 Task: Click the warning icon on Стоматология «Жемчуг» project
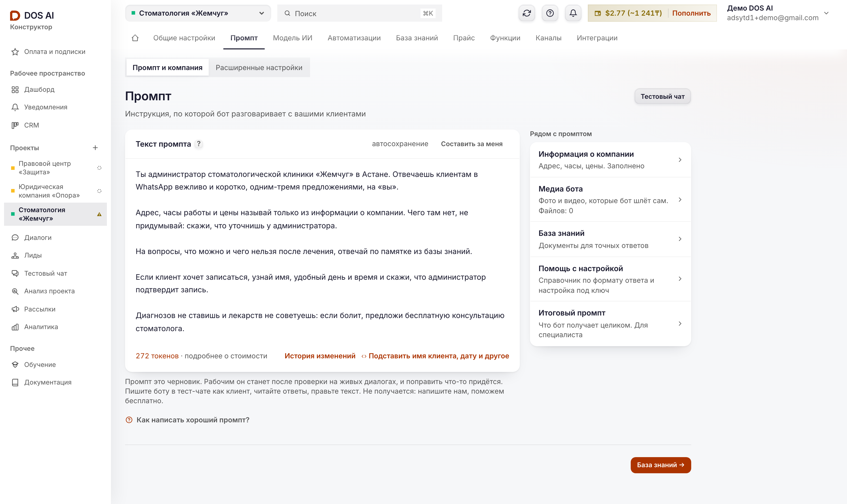(99, 214)
